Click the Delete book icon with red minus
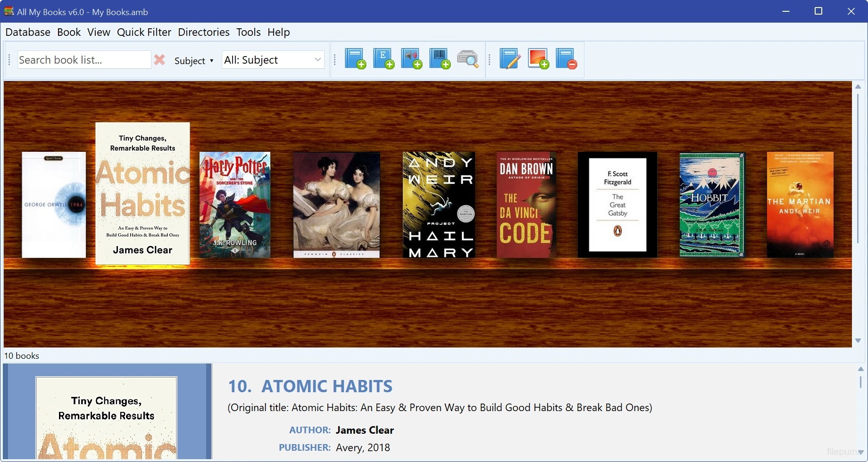Viewport: 868px width, 462px height. coord(566,59)
